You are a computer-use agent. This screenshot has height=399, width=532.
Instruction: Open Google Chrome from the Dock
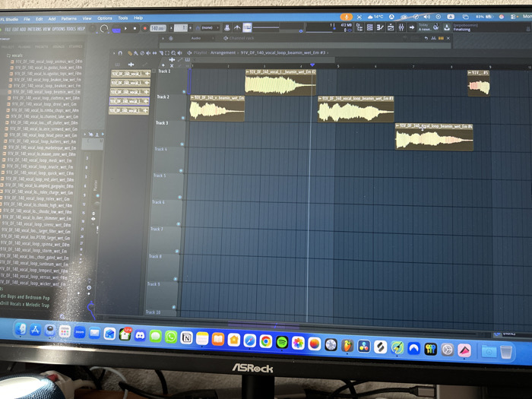coord(266,341)
